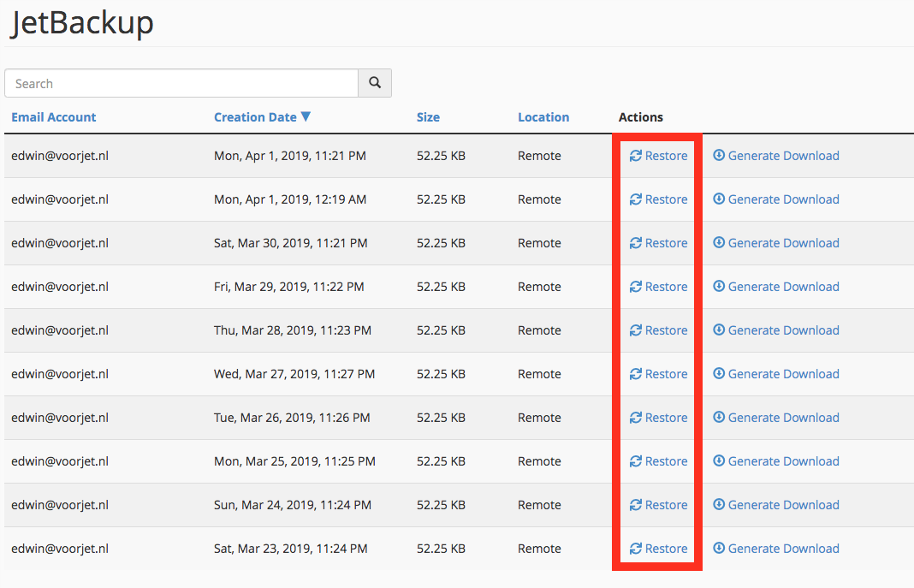Focus the Search input field

coord(181,83)
